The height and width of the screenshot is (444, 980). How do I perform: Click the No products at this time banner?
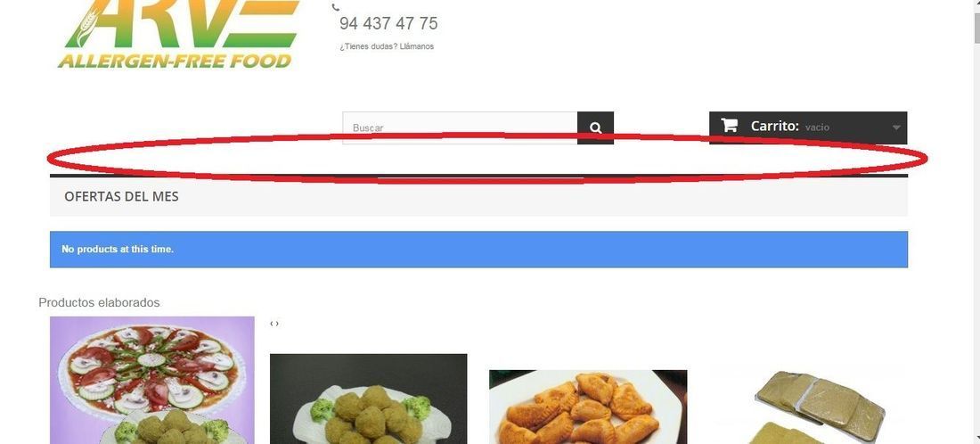click(478, 250)
